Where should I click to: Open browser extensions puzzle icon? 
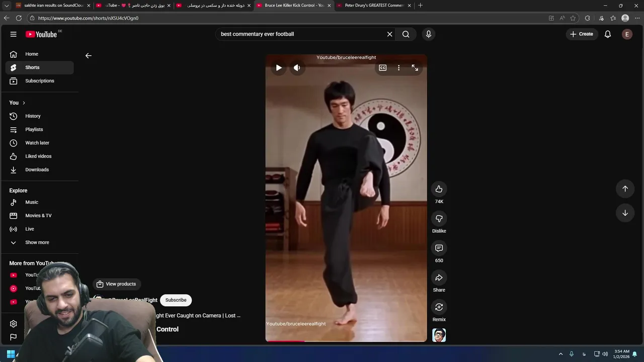(587, 18)
